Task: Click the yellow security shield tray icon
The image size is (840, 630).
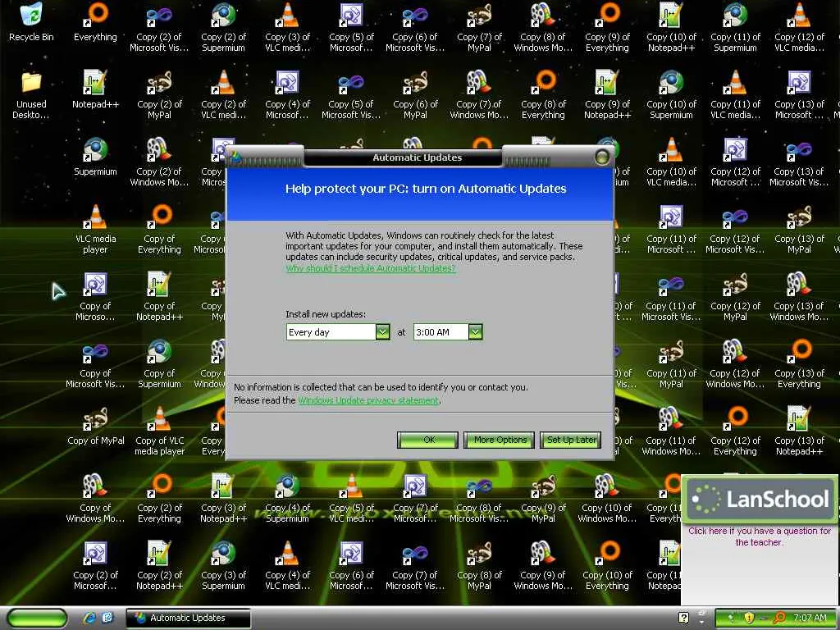Action: pos(749,619)
